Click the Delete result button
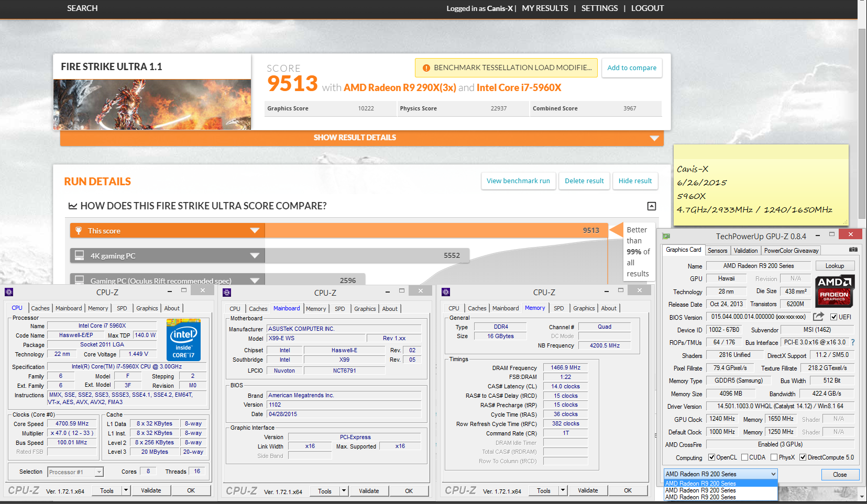Screen dimensions: 867x504 click(x=584, y=181)
